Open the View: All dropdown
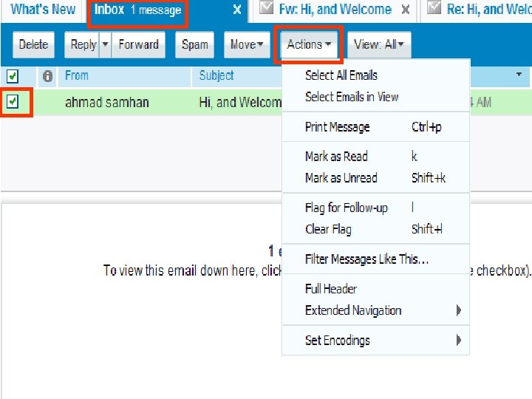Image resolution: width=532 pixels, height=399 pixels. [x=379, y=44]
